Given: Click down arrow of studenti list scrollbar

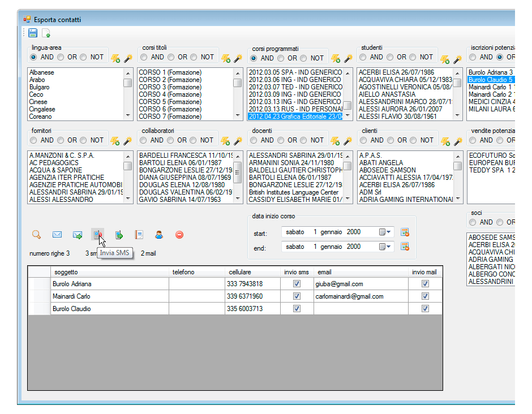Looking at the screenshot, I should (x=458, y=115).
